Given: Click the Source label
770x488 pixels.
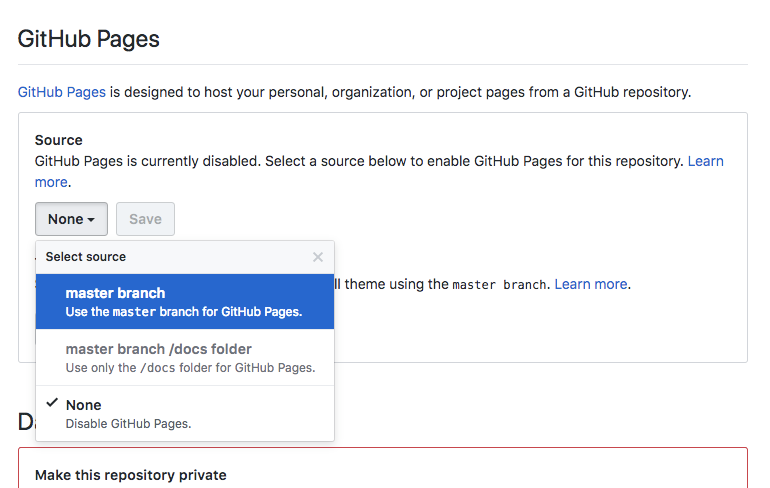Looking at the screenshot, I should [x=59, y=140].
